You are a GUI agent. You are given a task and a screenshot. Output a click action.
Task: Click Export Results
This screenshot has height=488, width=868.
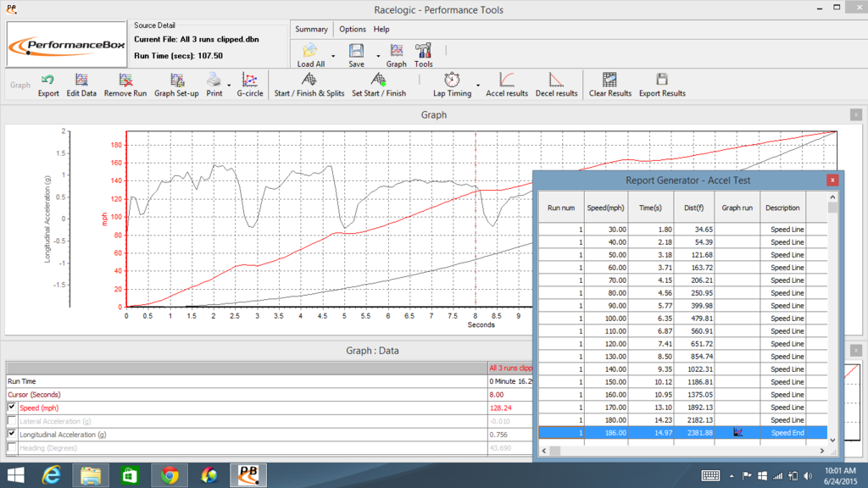(662, 80)
